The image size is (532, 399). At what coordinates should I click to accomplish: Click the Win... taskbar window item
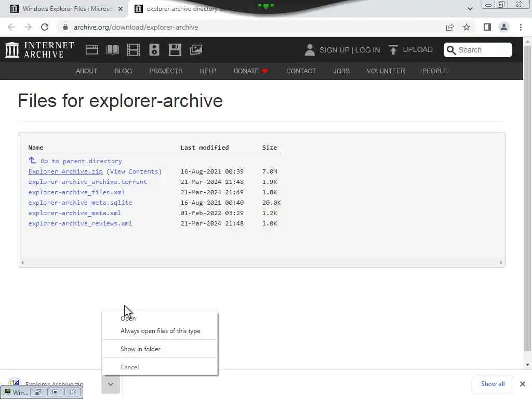[x=16, y=392]
